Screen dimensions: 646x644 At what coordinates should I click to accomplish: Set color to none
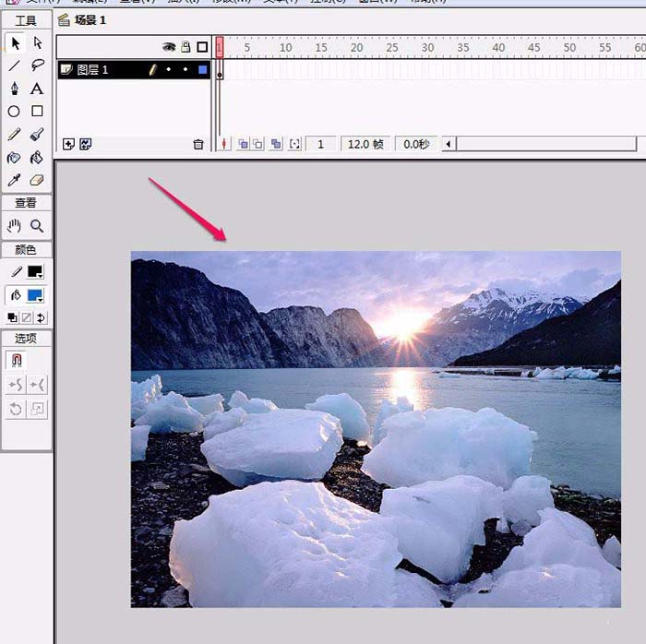click(27, 317)
